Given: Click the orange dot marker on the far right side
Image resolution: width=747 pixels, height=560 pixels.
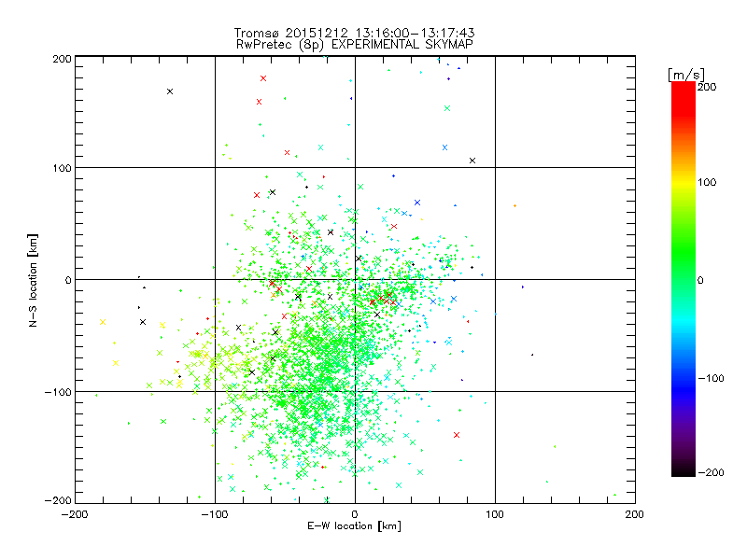Looking at the screenshot, I should tap(515, 205).
